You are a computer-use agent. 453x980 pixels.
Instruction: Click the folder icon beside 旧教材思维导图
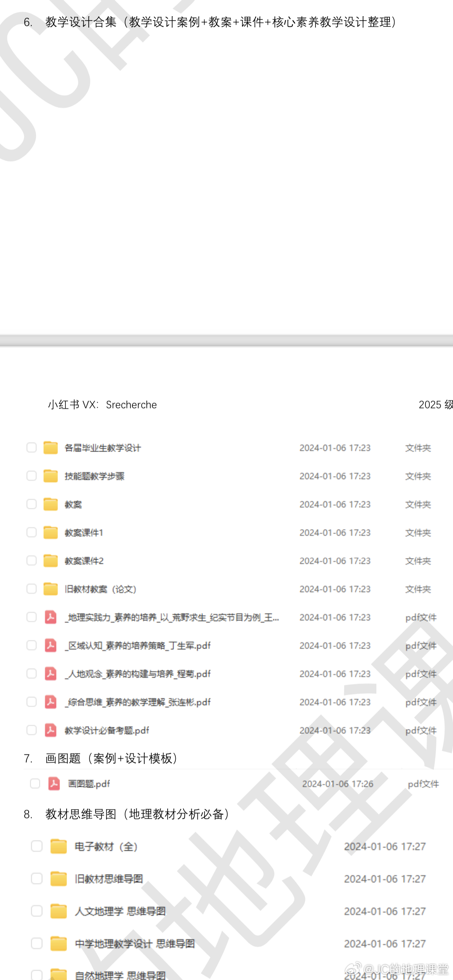point(59,879)
